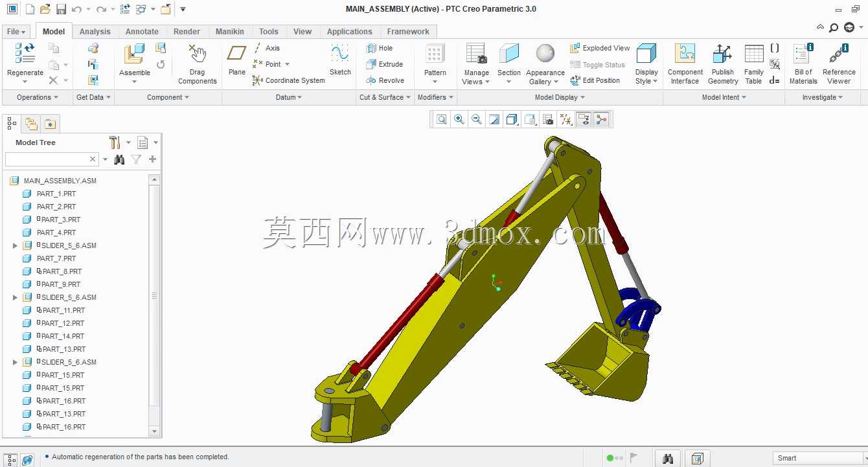Open the Get Data group dropdown
The image size is (868, 467).
(x=93, y=97)
